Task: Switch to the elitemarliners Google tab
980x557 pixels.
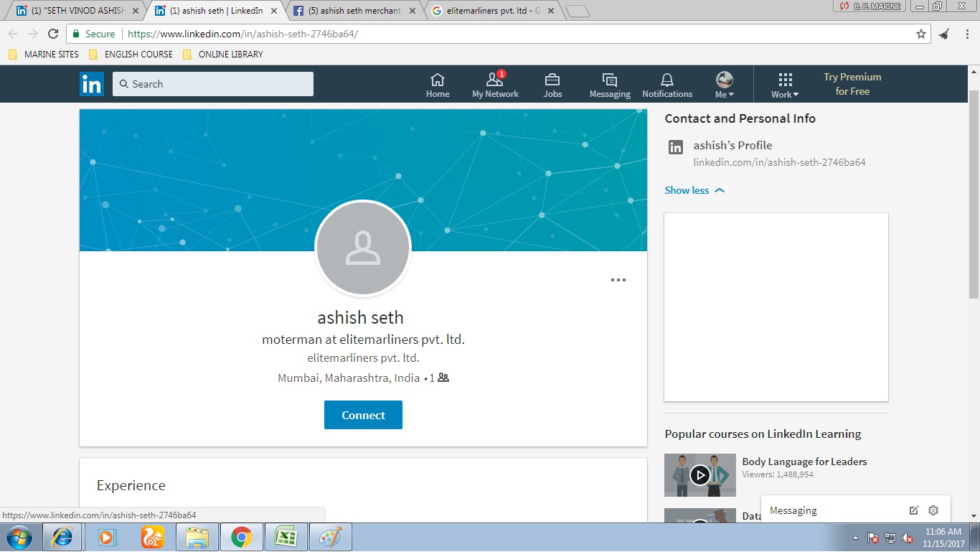Action: (492, 11)
